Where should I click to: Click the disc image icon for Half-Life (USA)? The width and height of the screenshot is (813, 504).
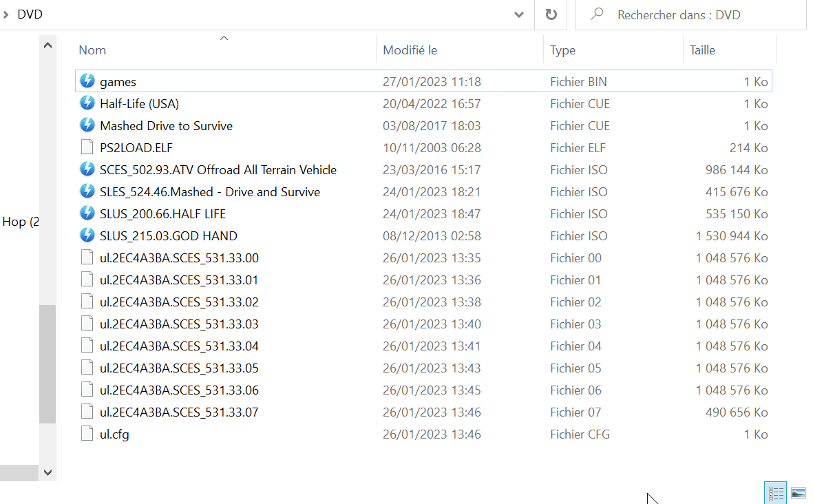[x=87, y=103]
